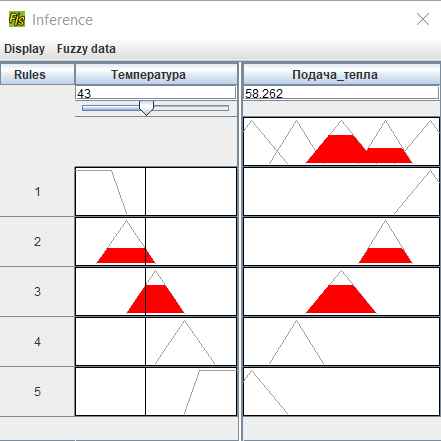Open the Fuzzy data menu

pos(86,49)
